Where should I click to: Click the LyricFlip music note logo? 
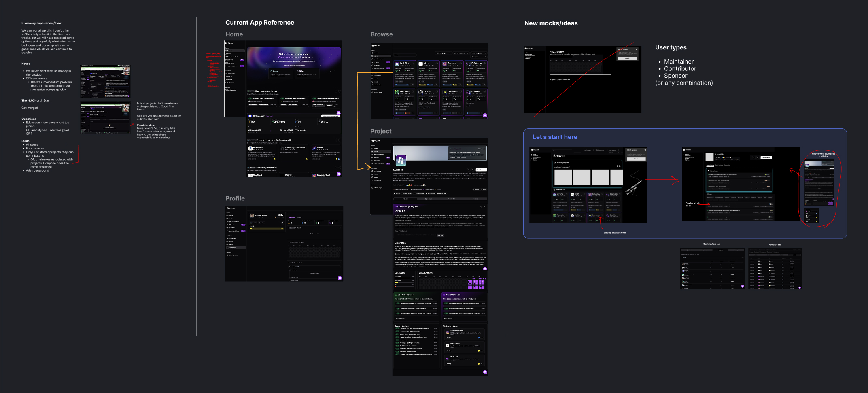pyautogui.click(x=401, y=160)
